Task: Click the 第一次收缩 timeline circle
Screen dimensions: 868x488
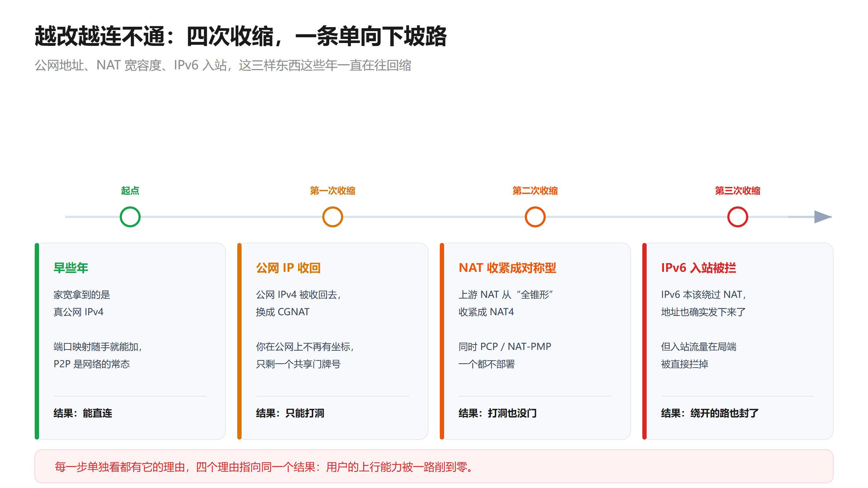Action: (x=333, y=217)
